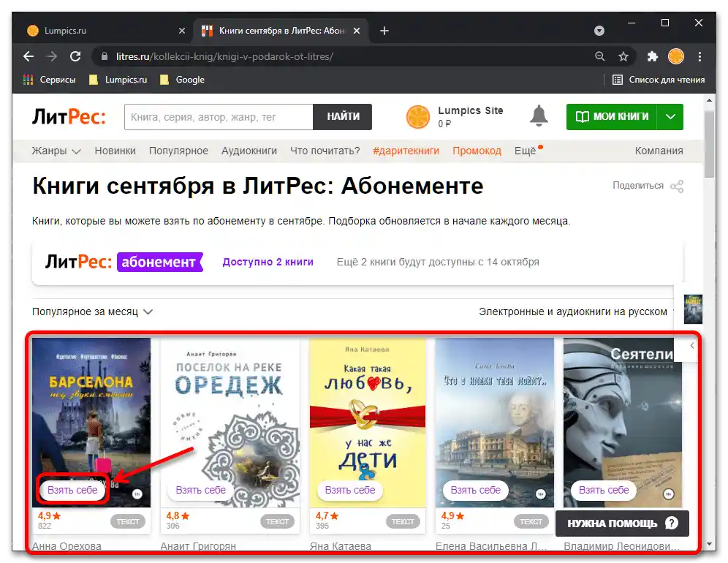This screenshot has width=728, height=563.
Task: Close the Книги сентября tab
Action: [x=357, y=31]
